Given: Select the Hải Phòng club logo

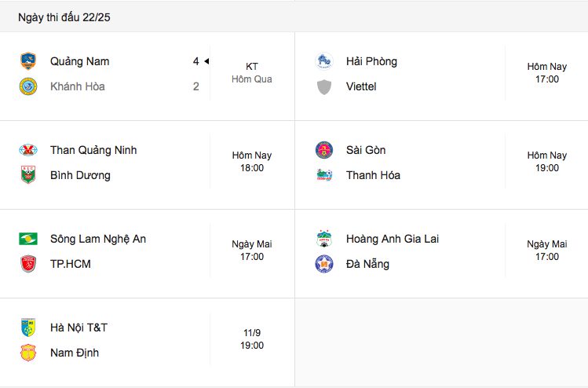Looking at the screenshot, I should point(324,61).
